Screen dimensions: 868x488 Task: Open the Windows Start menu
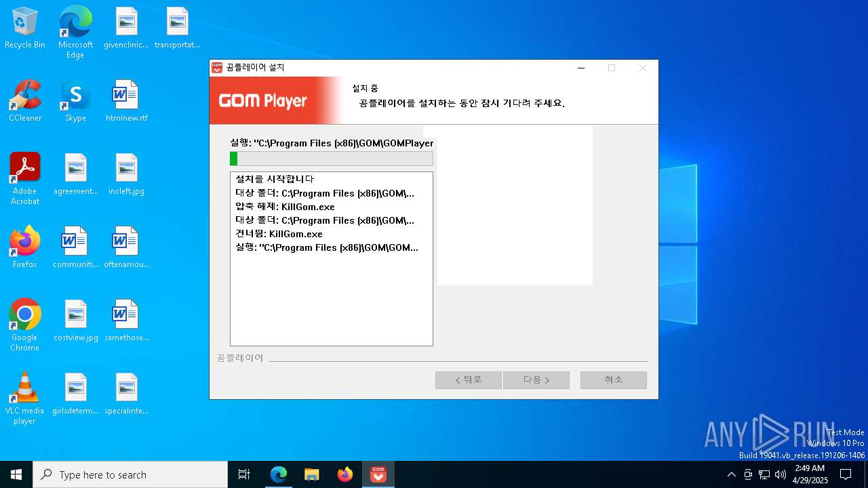click(x=16, y=474)
